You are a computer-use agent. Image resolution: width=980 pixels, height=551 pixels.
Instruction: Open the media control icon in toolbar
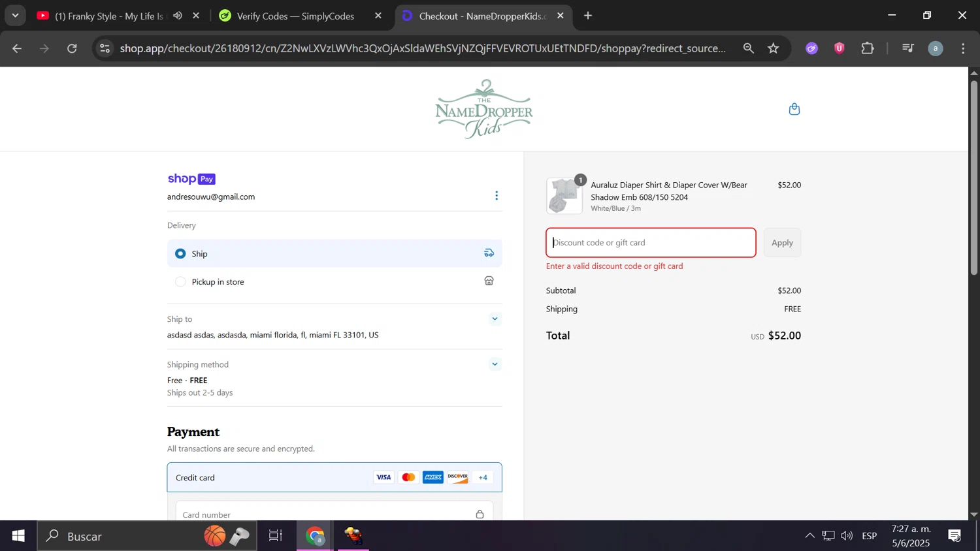(907, 48)
